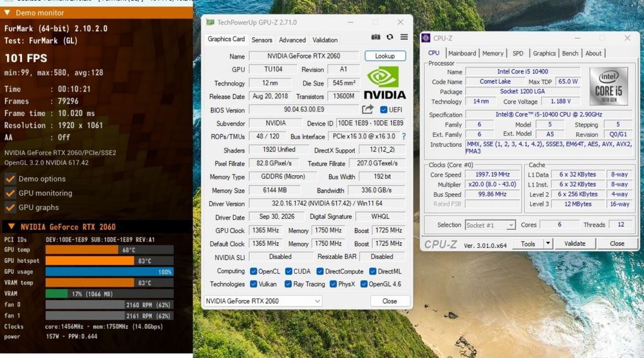
Task: Open the About tab in CPU-Z
Action: pyautogui.click(x=593, y=53)
